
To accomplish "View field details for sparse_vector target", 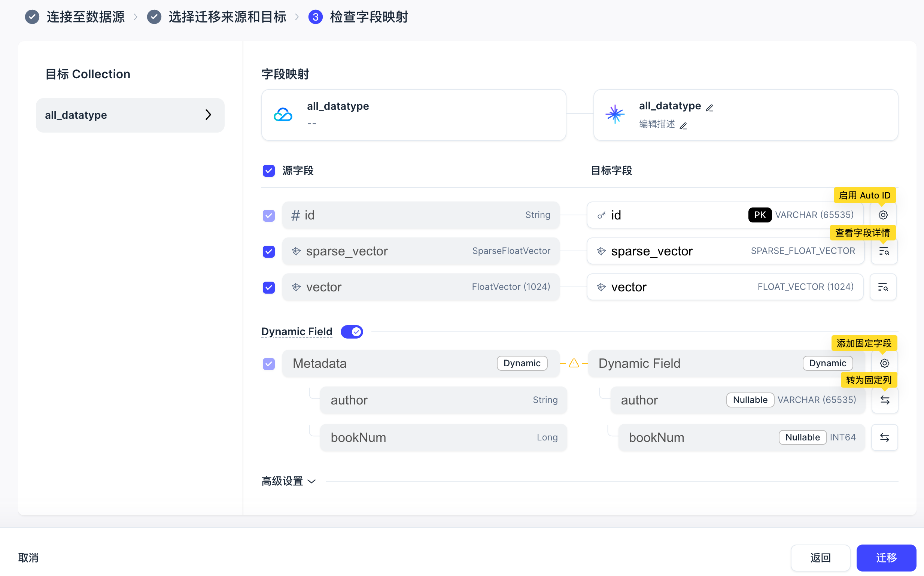I will click(x=884, y=251).
